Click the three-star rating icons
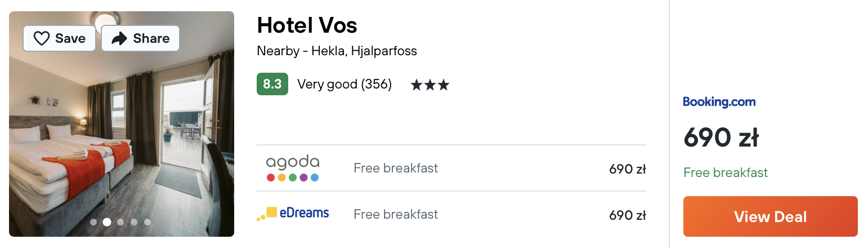868x248 pixels. (430, 85)
